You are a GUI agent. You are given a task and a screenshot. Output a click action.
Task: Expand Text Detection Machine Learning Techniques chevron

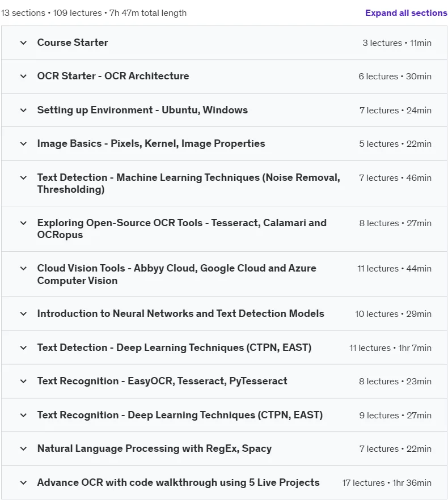point(23,177)
